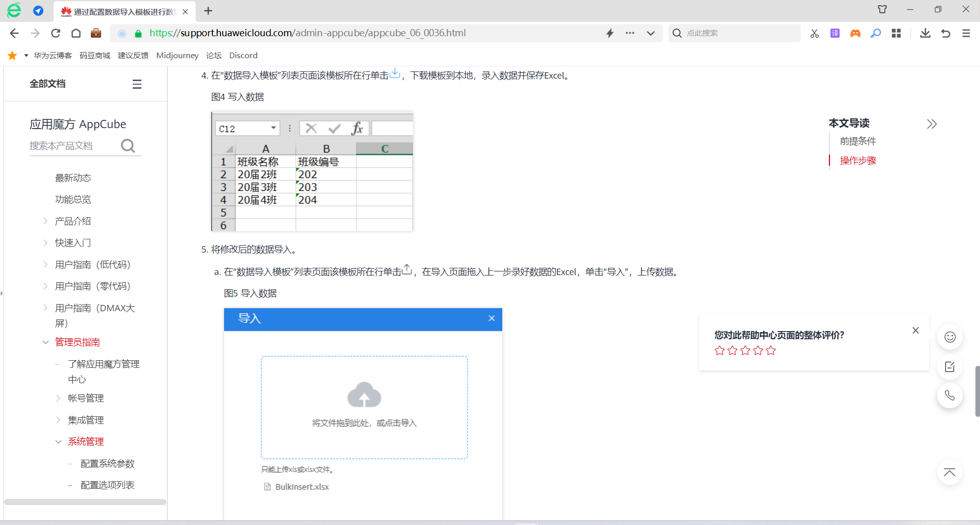Screen dimensions: 980x525
Task: Open the Discord bookmark
Action: pos(243,55)
